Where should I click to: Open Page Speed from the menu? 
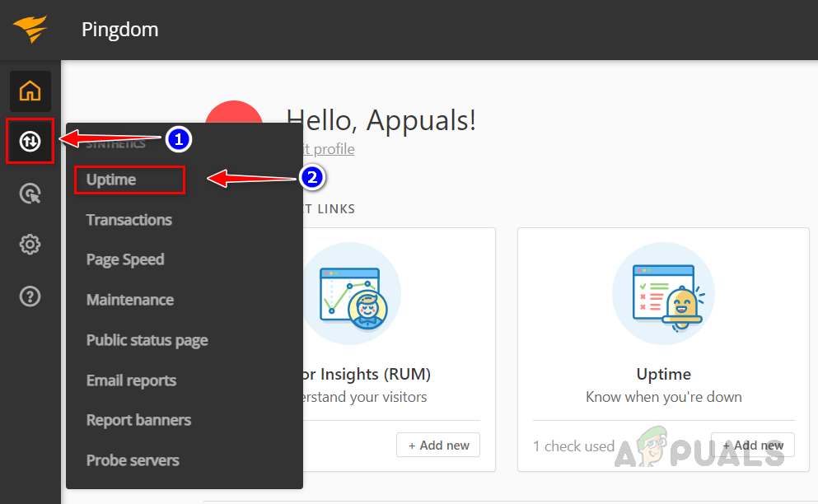tap(125, 260)
